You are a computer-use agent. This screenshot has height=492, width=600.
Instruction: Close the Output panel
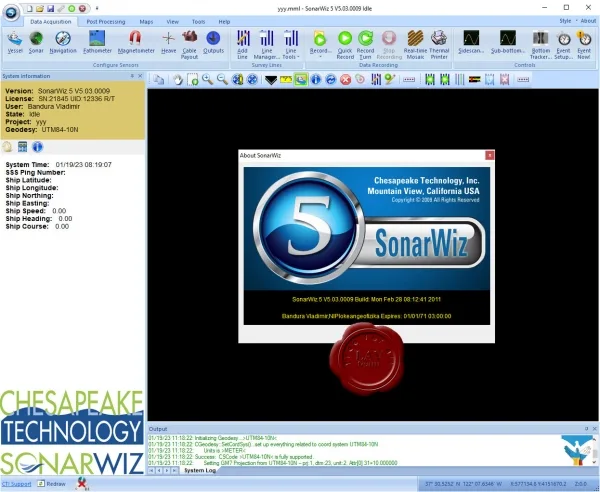(x=595, y=429)
